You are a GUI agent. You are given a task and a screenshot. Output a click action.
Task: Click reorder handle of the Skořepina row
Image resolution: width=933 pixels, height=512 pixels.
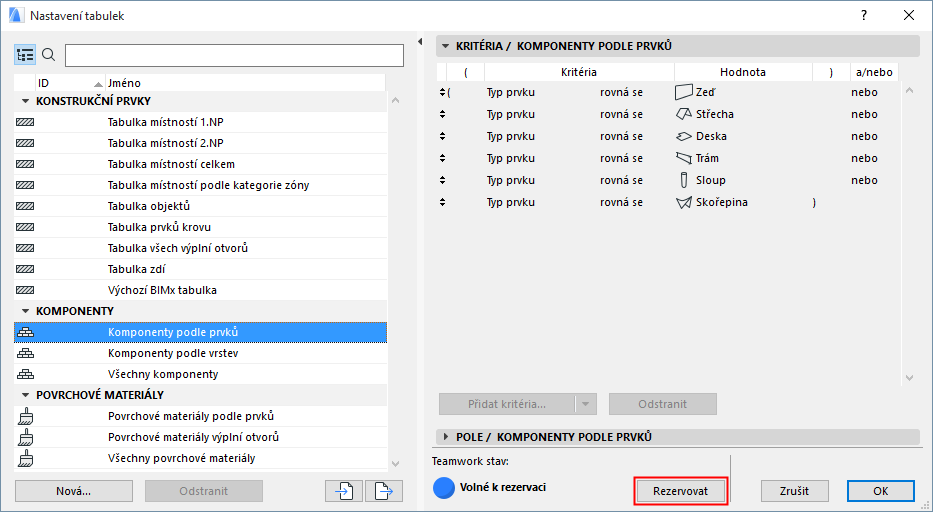pos(443,202)
